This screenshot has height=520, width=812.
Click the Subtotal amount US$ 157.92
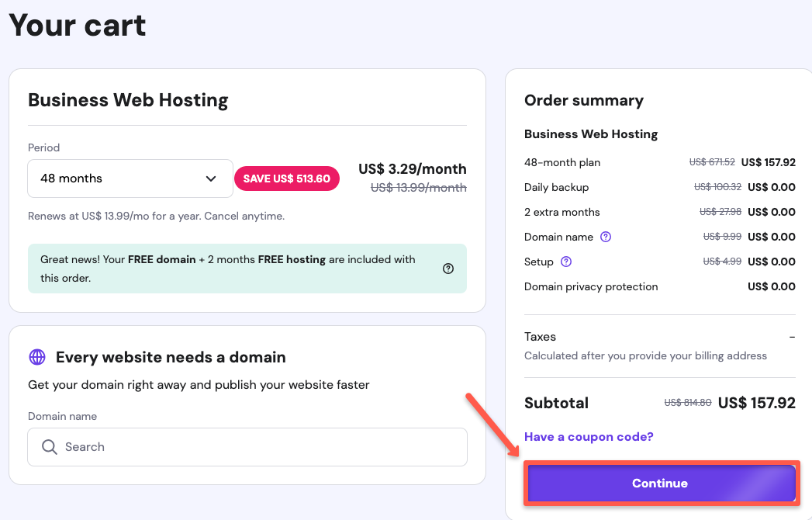pos(756,403)
